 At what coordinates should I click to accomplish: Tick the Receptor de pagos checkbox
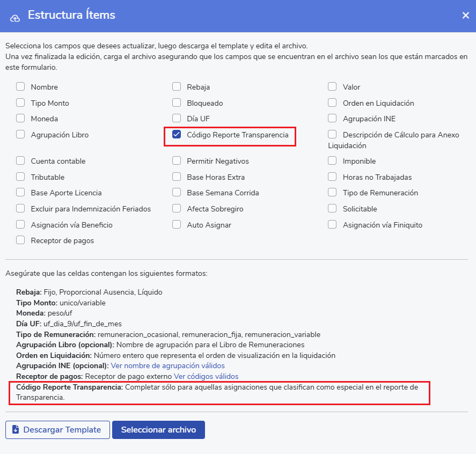coord(20,240)
